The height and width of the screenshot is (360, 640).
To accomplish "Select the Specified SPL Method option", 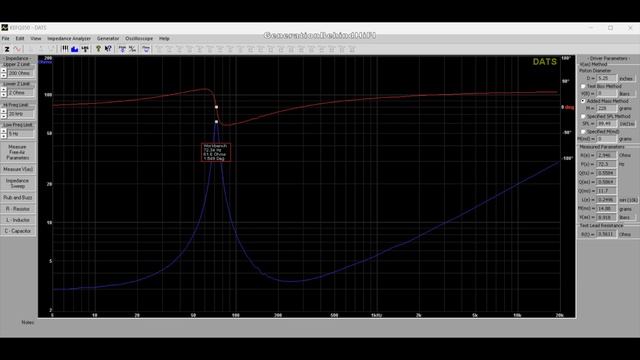I will (583, 116).
